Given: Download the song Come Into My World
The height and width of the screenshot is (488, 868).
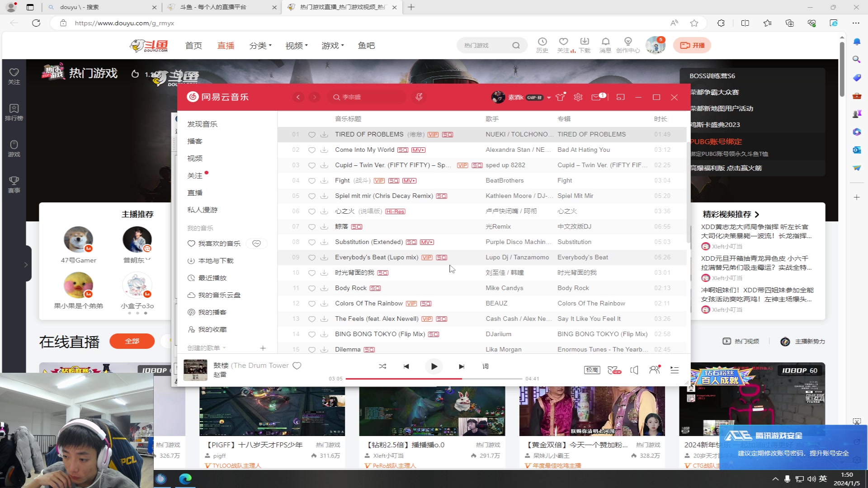Looking at the screenshot, I should (x=324, y=150).
